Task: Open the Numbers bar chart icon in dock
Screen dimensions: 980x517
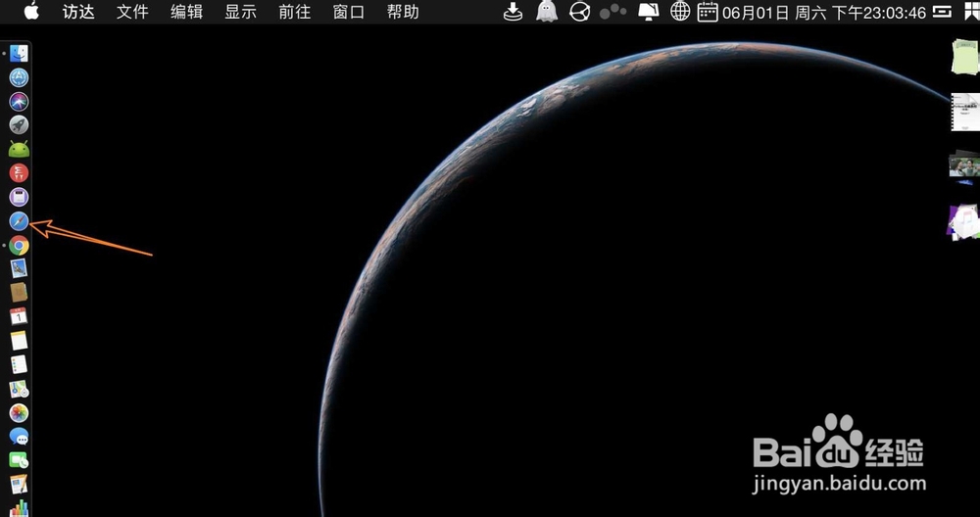Action: 19,507
